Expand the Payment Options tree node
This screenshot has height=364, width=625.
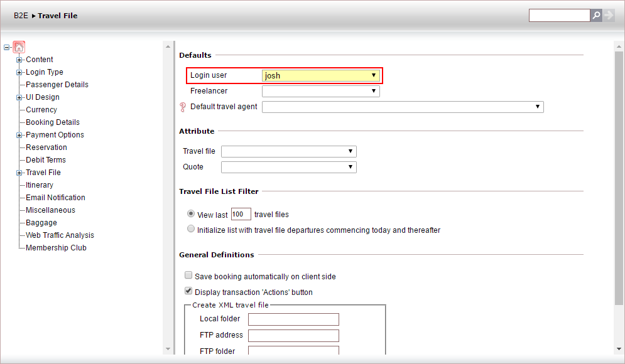(19, 135)
